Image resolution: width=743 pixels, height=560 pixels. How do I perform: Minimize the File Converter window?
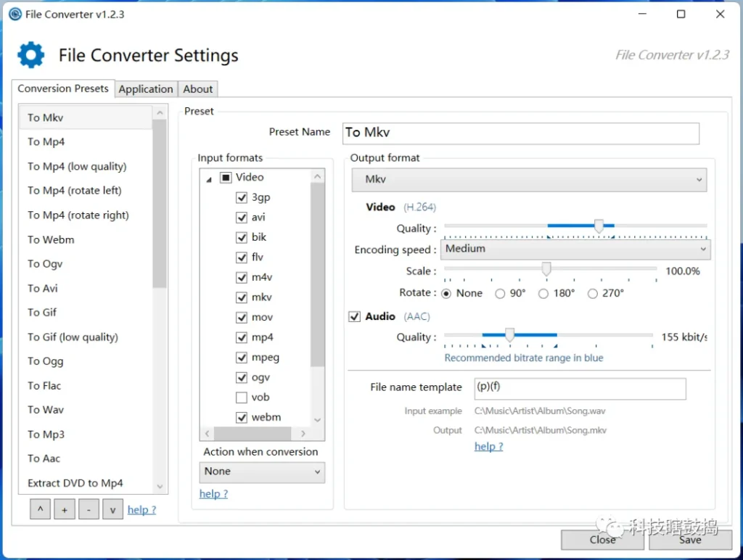643,15
